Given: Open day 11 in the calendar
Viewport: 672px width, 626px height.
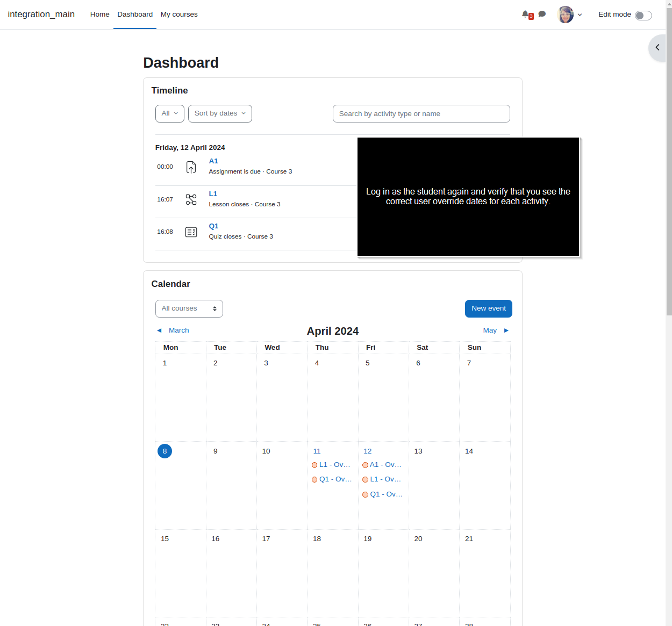Looking at the screenshot, I should click(x=317, y=451).
